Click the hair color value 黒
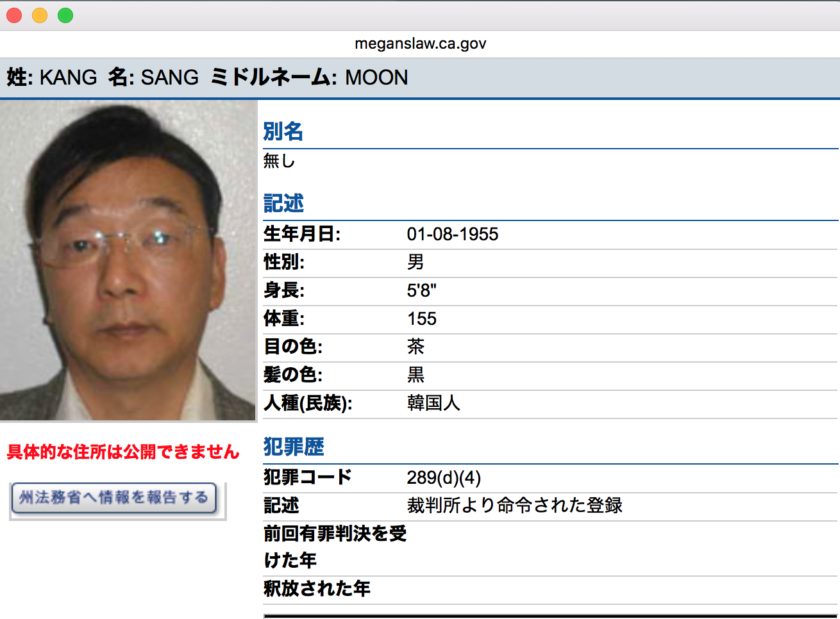The width and height of the screenshot is (840, 619). click(x=416, y=375)
